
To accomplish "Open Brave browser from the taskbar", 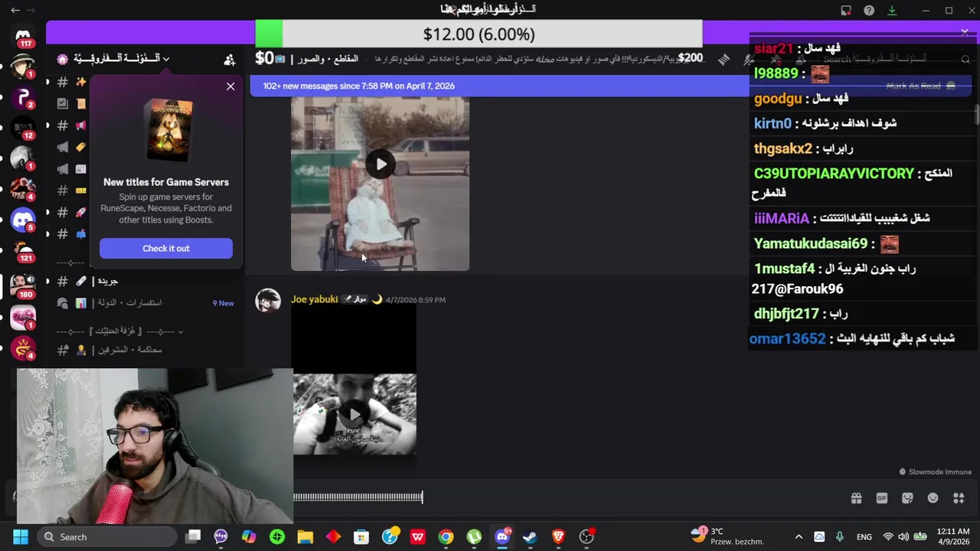I will 558,536.
